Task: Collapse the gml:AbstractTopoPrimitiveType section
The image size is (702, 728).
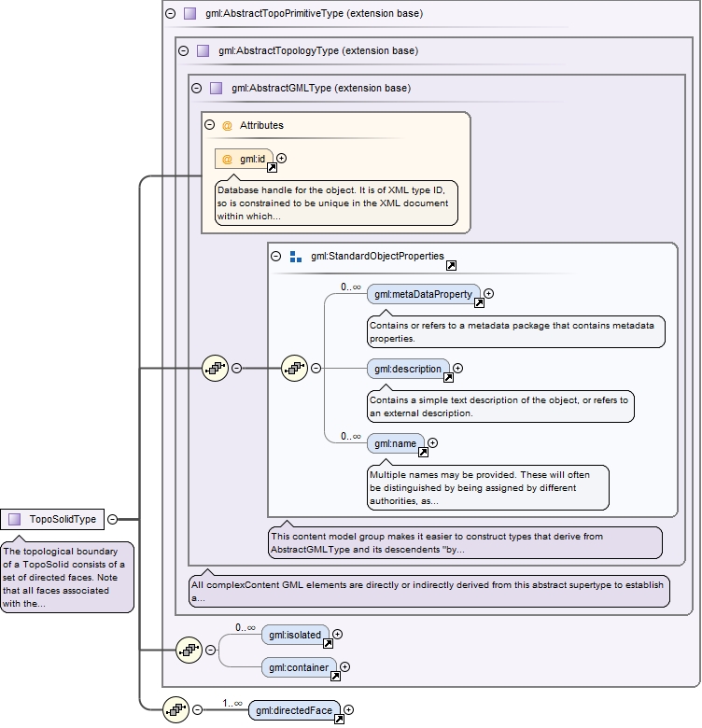Action: coord(170,13)
